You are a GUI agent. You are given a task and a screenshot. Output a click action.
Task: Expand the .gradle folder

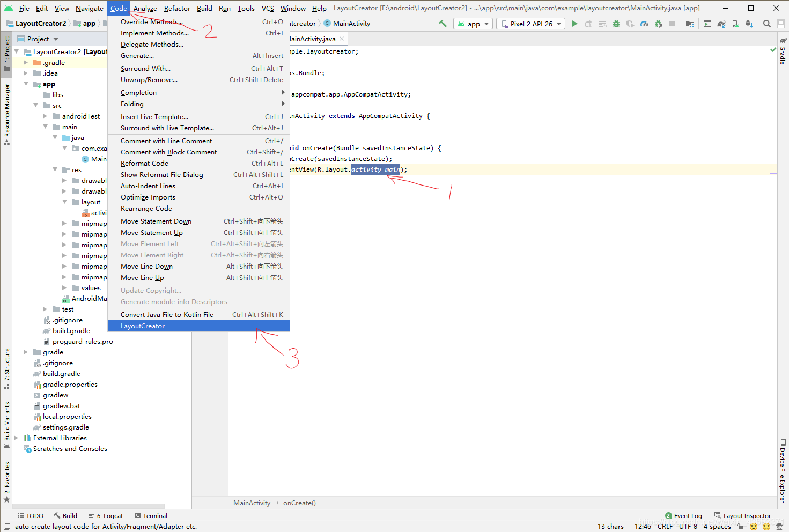coord(26,63)
